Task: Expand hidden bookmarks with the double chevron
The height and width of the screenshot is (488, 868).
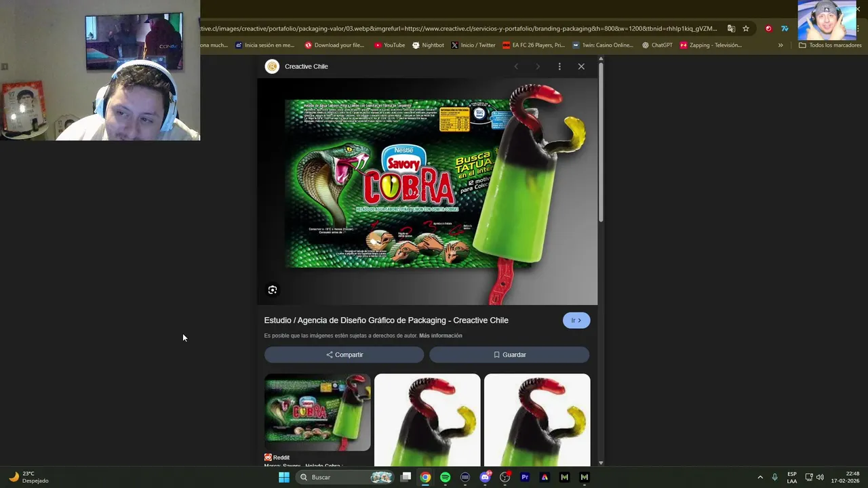Action: [781, 45]
